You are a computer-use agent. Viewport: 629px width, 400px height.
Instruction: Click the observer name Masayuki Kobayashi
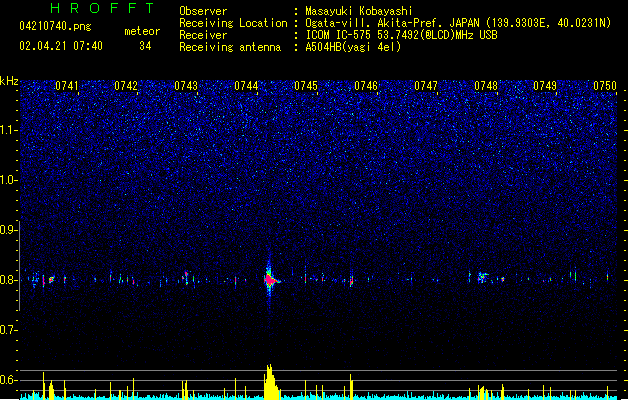click(x=359, y=11)
